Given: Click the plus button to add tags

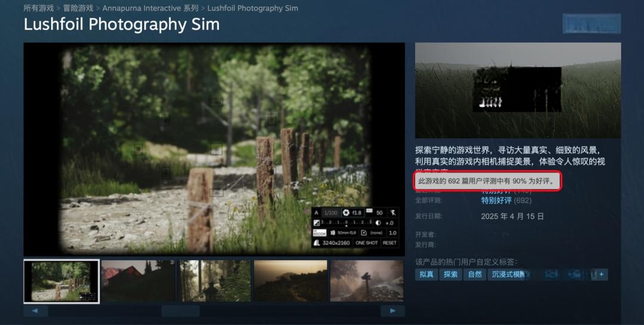Looking at the screenshot, I should (x=601, y=274).
